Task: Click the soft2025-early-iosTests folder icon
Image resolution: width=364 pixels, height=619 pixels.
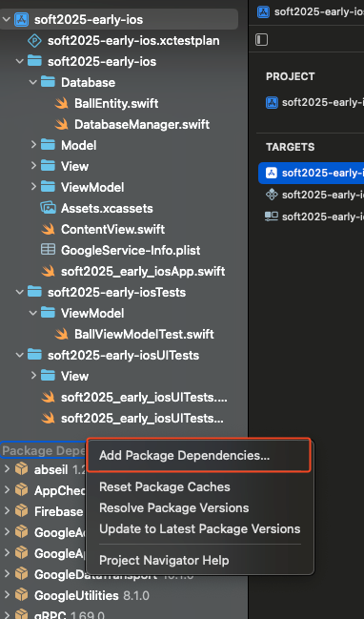Action: click(34, 292)
